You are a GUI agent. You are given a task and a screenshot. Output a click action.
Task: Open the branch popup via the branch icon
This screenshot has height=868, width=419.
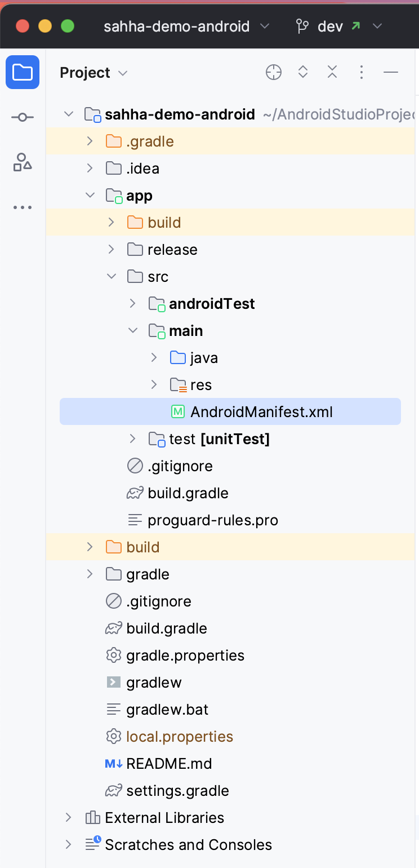click(302, 26)
